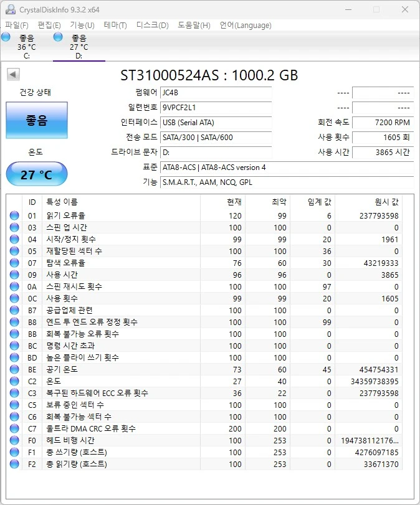Click the previous disk arrow button
The width and height of the screenshot is (420, 505).
[13, 74]
